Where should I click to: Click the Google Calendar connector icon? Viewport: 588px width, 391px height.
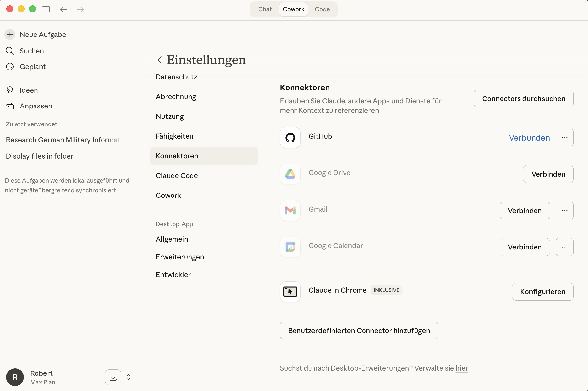[x=290, y=247]
